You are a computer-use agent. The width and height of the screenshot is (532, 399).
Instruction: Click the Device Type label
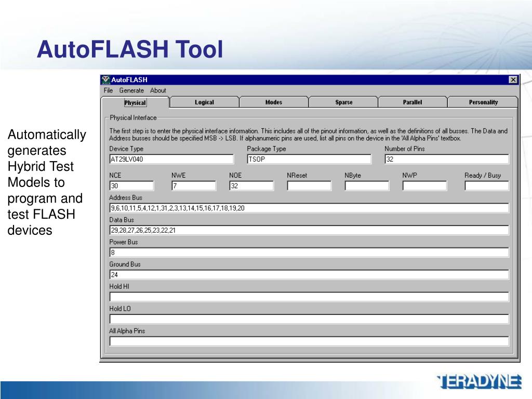point(126,149)
